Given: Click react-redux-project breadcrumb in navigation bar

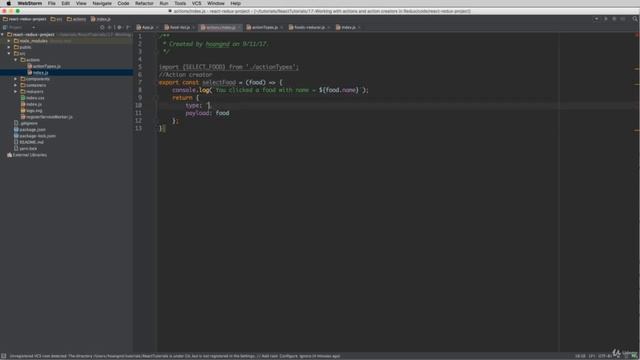Looking at the screenshot, I should point(24,19).
